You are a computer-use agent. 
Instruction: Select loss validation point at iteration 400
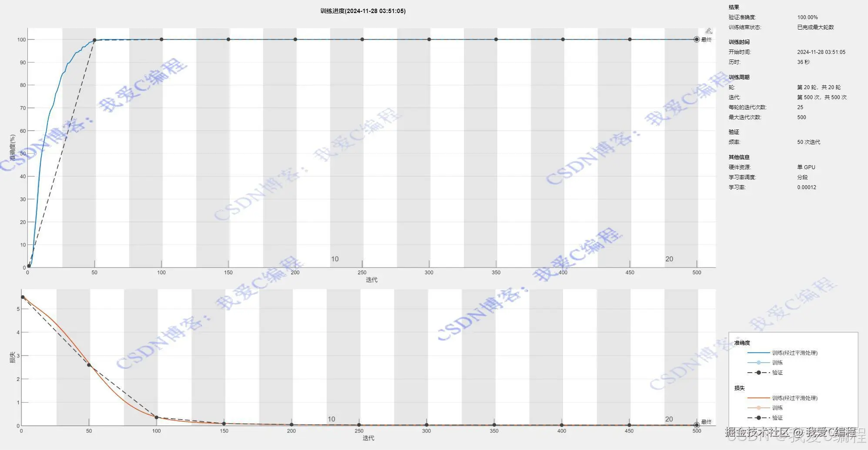(562, 425)
